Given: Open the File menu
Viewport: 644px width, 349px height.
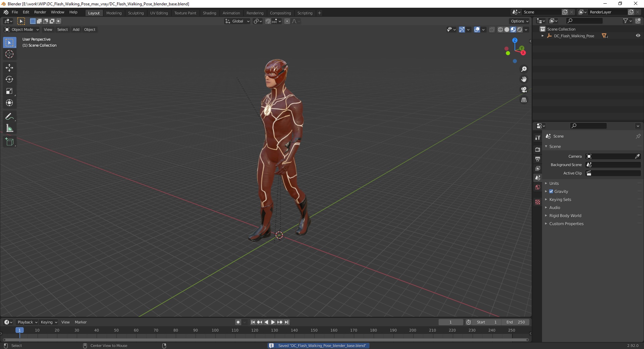Looking at the screenshot, I should pos(15,12).
